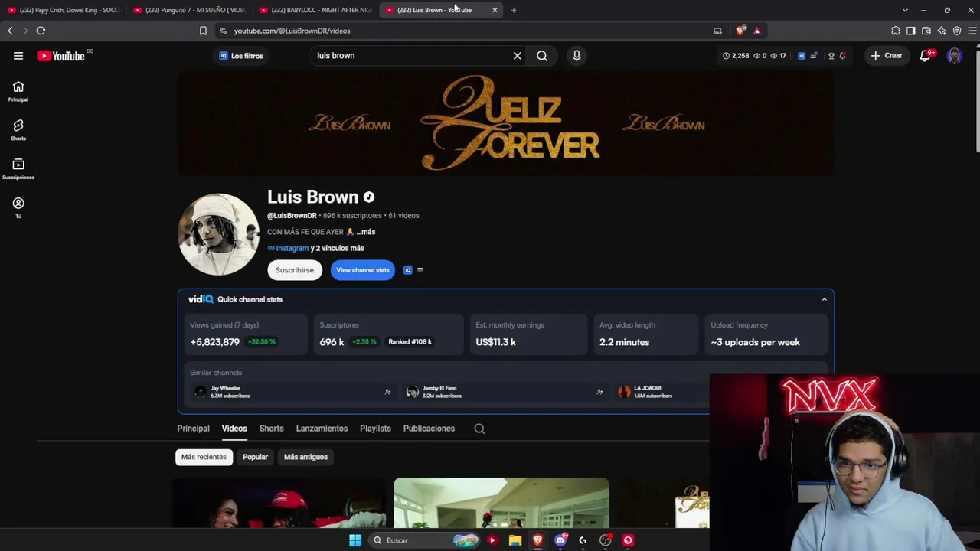Viewport: 980px width, 551px height.
Task: Sort videos by Más antiguos
Action: point(305,457)
